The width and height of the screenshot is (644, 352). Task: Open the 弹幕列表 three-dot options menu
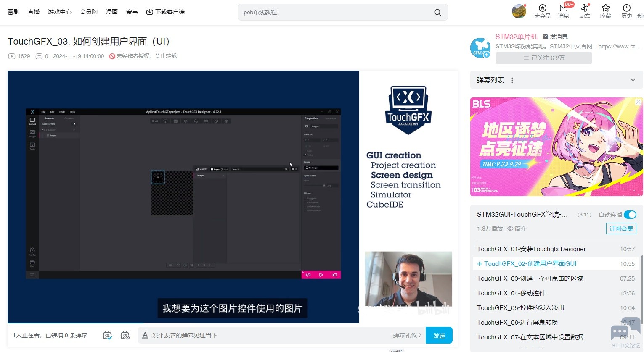coord(512,80)
